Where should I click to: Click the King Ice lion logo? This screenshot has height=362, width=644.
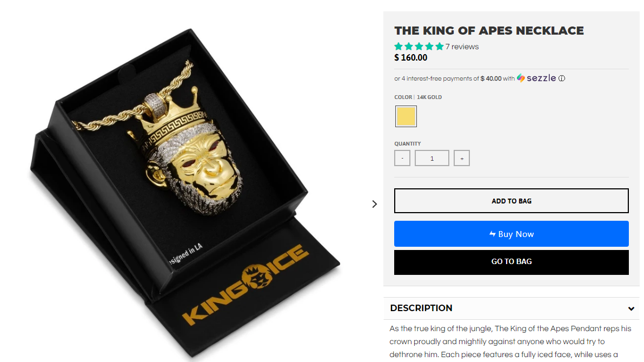[257, 277]
